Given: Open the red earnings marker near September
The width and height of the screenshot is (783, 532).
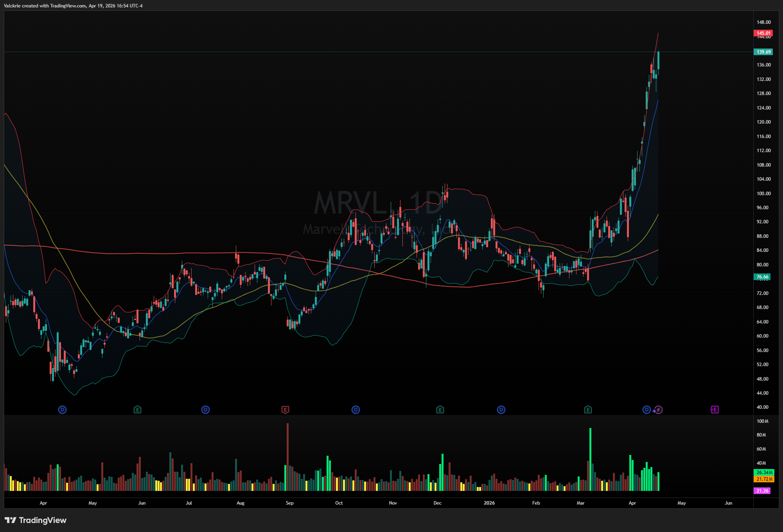Looking at the screenshot, I should pyautogui.click(x=285, y=410).
